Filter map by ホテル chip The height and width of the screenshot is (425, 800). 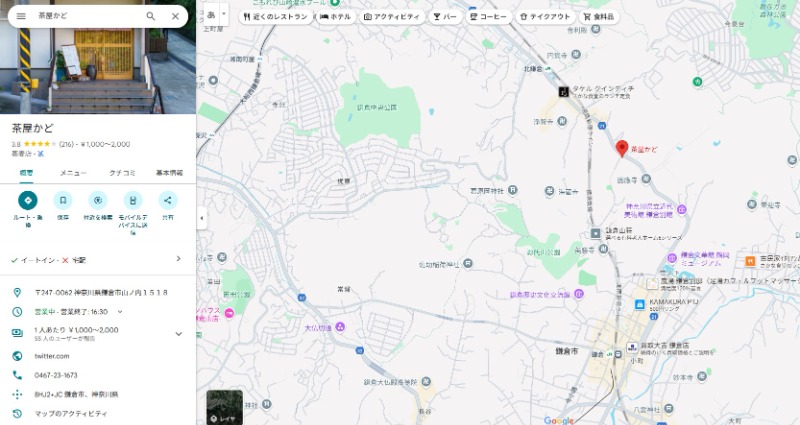(x=335, y=17)
